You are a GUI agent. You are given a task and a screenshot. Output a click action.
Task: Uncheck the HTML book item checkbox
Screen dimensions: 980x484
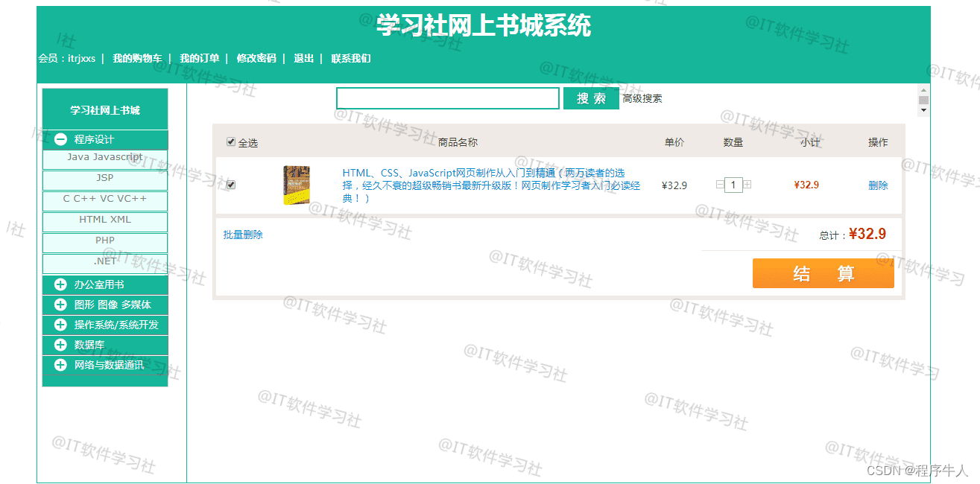pos(231,185)
